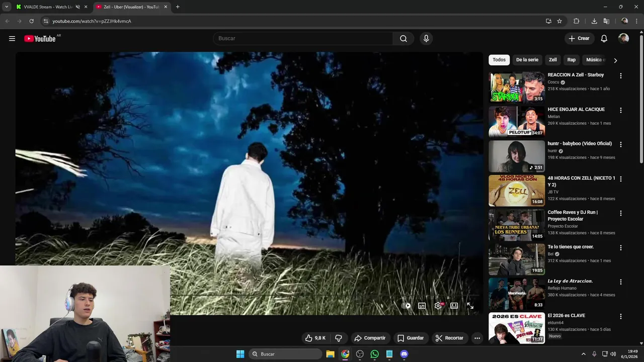Open options for huntr - babyboo video
Viewport: 644px width, 362px height.
point(620,144)
